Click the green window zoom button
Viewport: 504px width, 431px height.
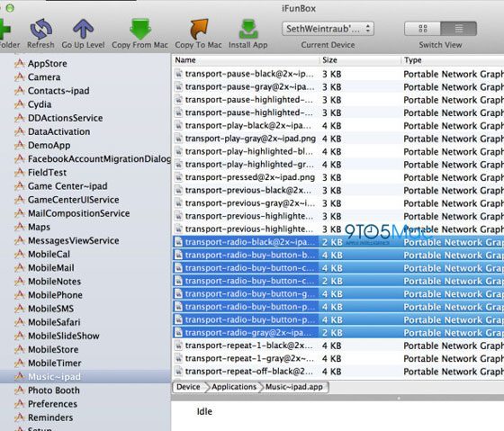(x=10, y=8)
